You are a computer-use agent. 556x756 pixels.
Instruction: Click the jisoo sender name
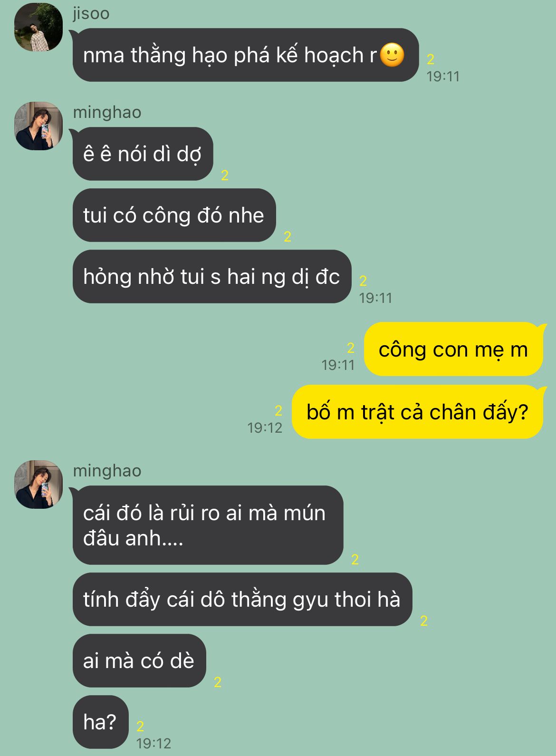[91, 13]
